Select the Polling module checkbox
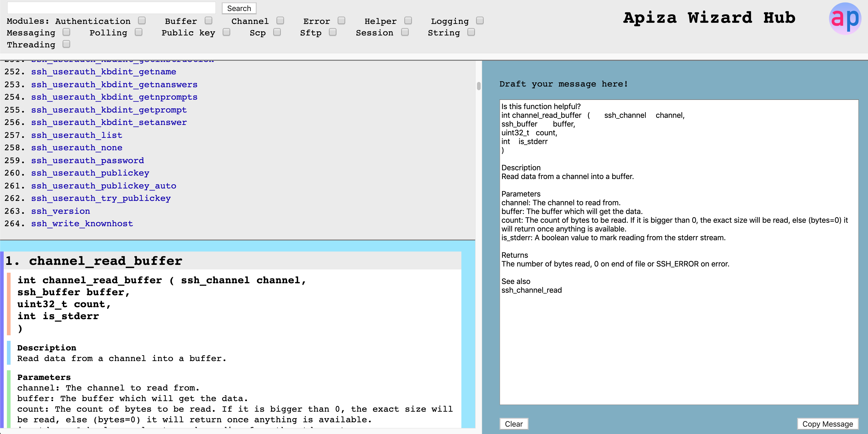Screen dimensions: 868x434 pyautogui.click(x=138, y=32)
